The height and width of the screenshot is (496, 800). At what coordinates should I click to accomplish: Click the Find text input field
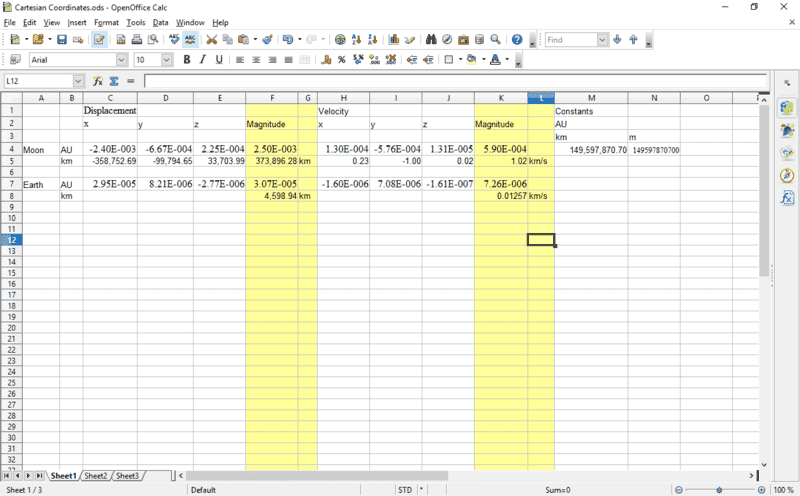tap(572, 40)
